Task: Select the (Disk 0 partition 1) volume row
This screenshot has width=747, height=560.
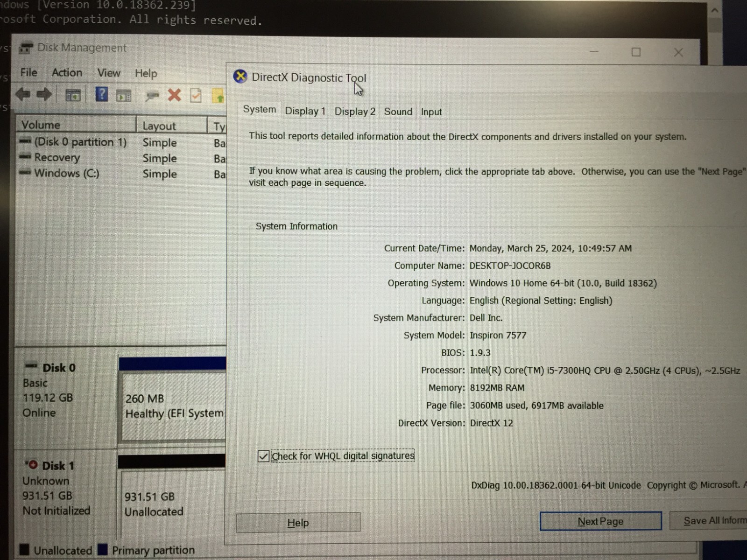Action: pyautogui.click(x=121, y=142)
